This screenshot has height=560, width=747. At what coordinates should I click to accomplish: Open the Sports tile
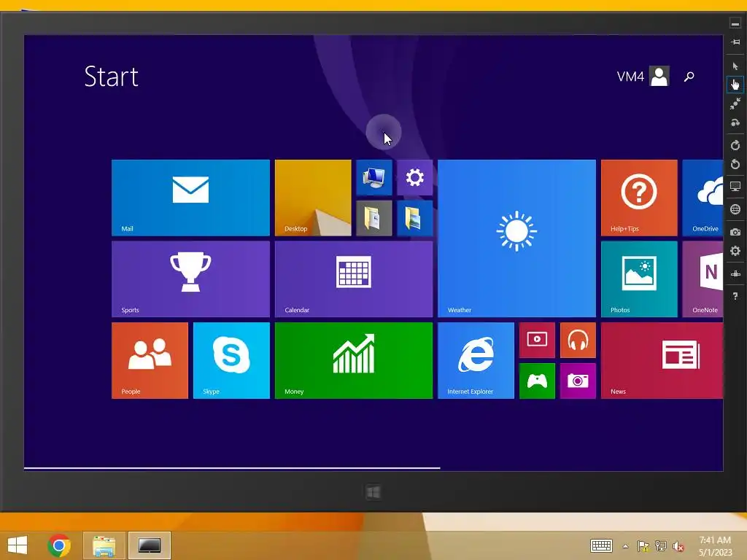pyautogui.click(x=190, y=279)
